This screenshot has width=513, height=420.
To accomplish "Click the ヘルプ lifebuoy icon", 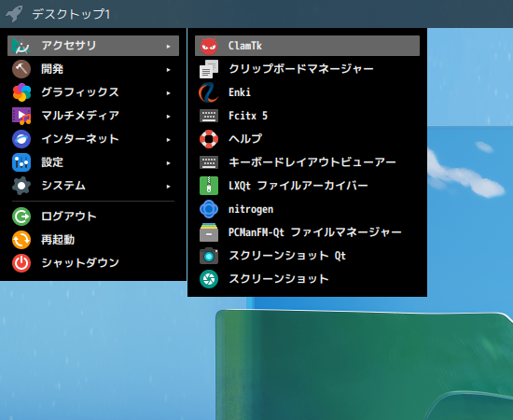I will [x=209, y=139].
